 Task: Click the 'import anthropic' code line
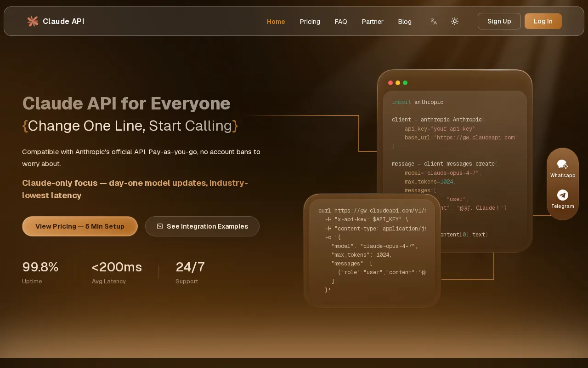click(x=418, y=102)
